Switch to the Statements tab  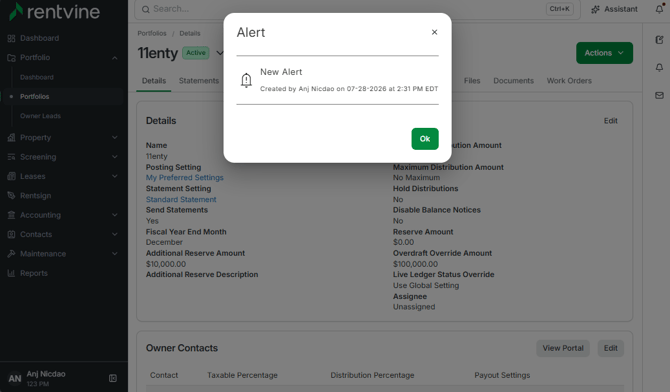[199, 81]
